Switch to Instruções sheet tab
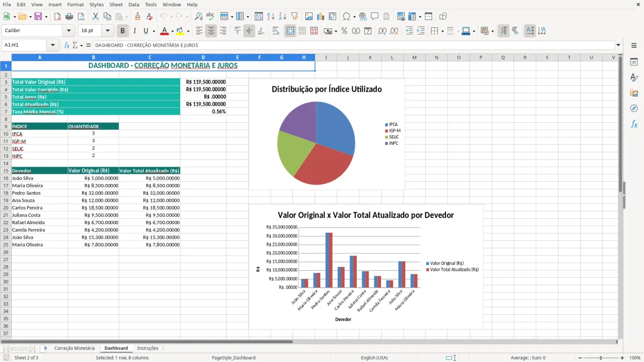Image resolution: width=644 pixels, height=362 pixels. pos(148,348)
